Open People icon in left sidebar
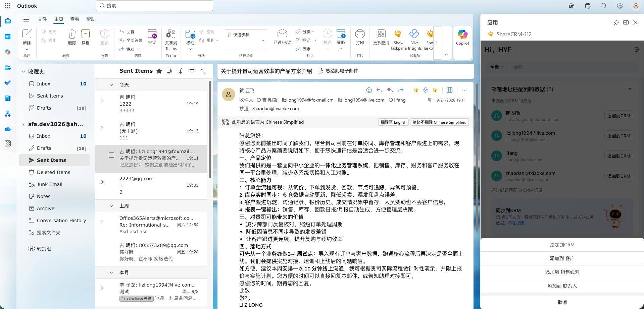Image resolution: width=644 pixels, height=309 pixels. coord(8,67)
